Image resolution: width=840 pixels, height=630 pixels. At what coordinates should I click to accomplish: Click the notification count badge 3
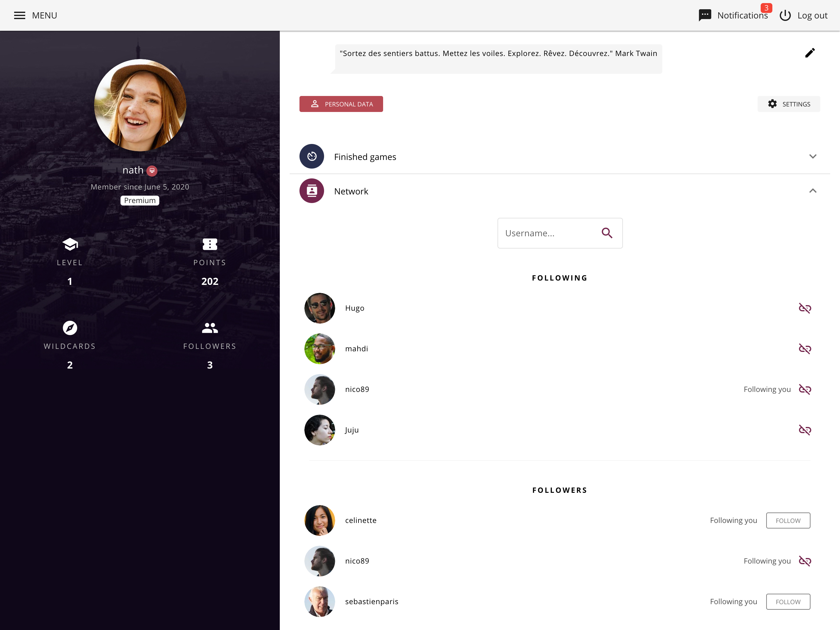click(766, 8)
